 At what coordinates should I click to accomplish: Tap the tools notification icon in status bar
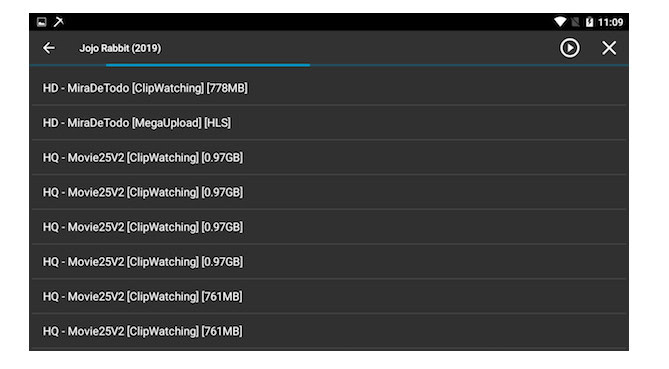pyautogui.click(x=58, y=22)
